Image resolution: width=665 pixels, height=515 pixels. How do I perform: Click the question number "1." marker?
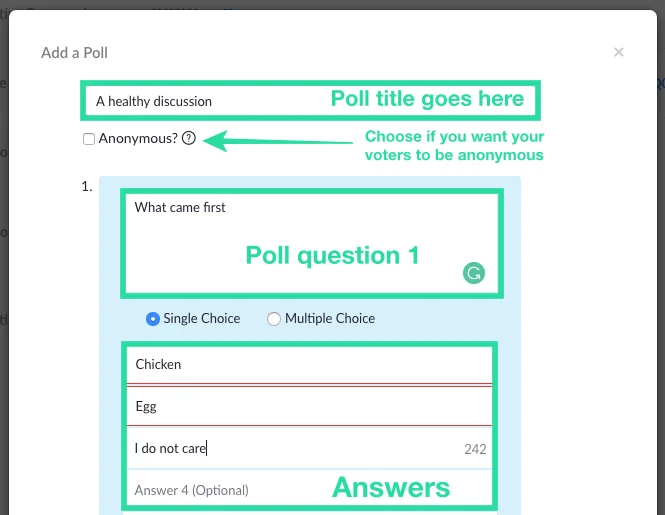[86, 187]
